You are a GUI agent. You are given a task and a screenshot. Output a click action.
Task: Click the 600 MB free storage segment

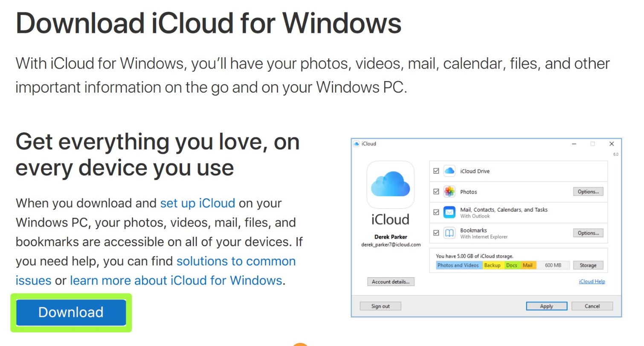pos(553,265)
